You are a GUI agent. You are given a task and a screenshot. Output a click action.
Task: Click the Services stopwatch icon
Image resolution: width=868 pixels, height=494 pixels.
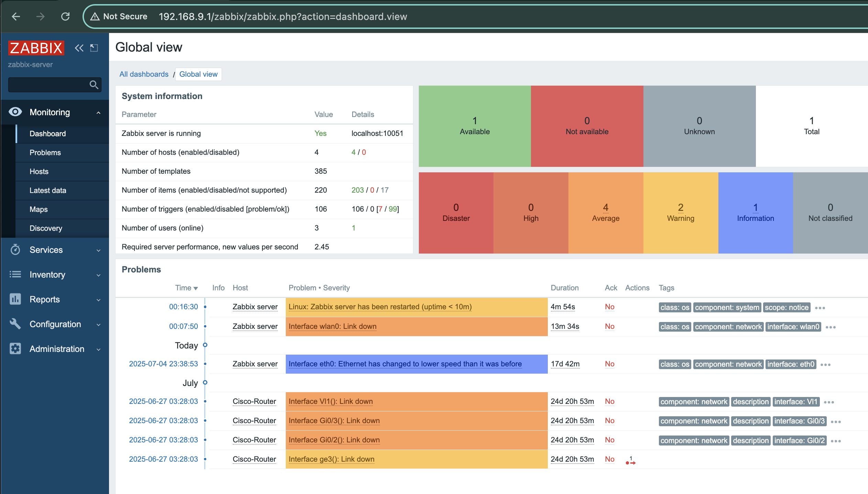(15, 249)
